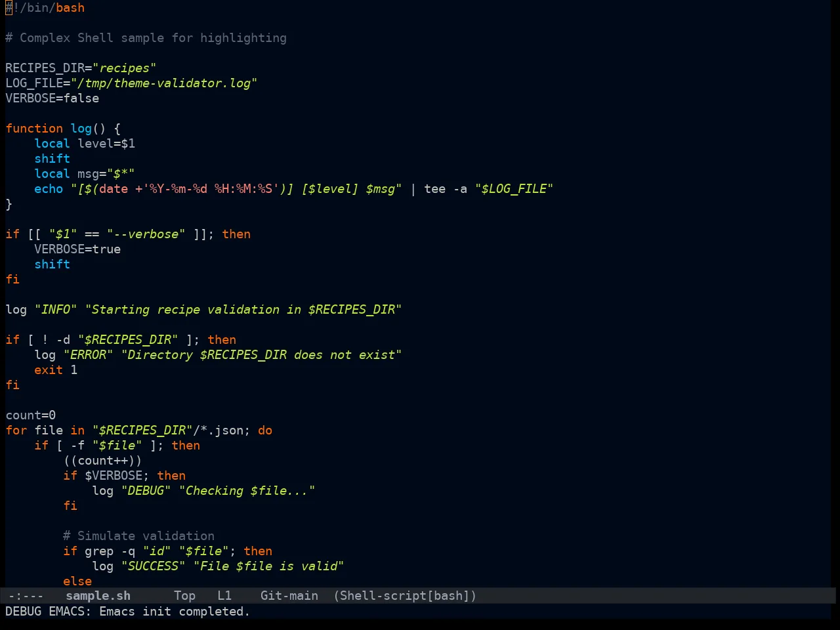The height and width of the screenshot is (630, 840).
Task: Click the log "DEBUG" "Checking $file..." line
Action: click(x=203, y=491)
